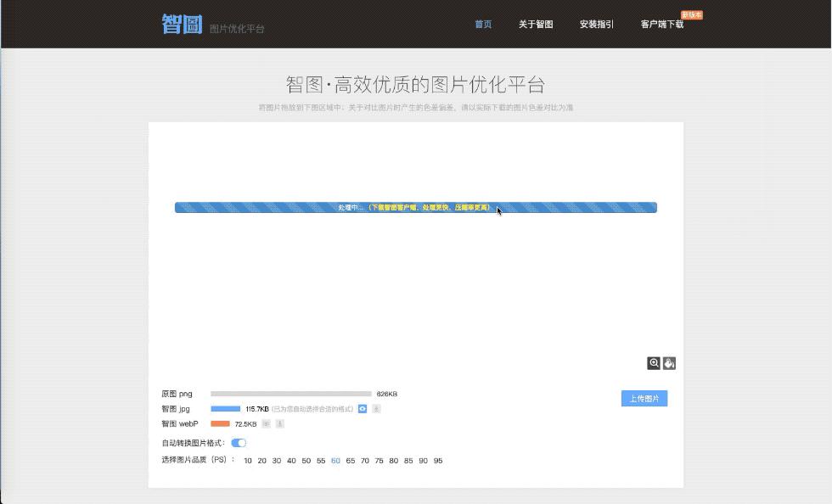The image size is (832, 504).
Task: Click the blue 上传图片 button
Action: tap(645, 398)
